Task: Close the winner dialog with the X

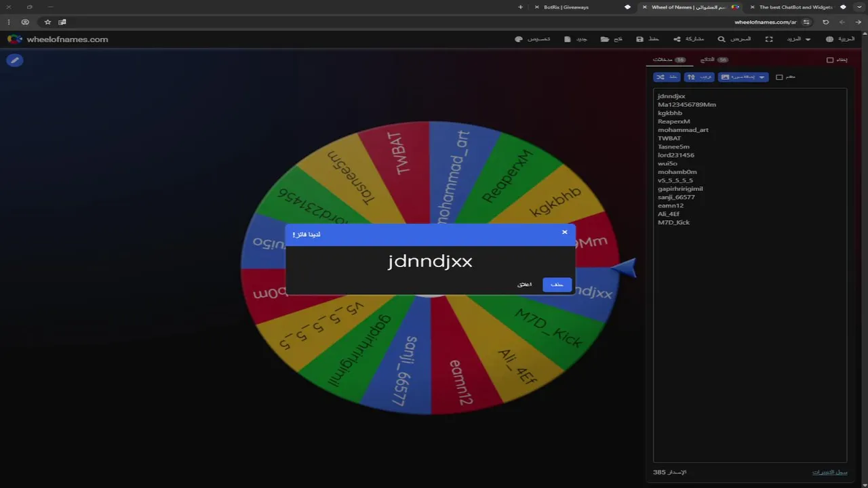Action: click(564, 232)
